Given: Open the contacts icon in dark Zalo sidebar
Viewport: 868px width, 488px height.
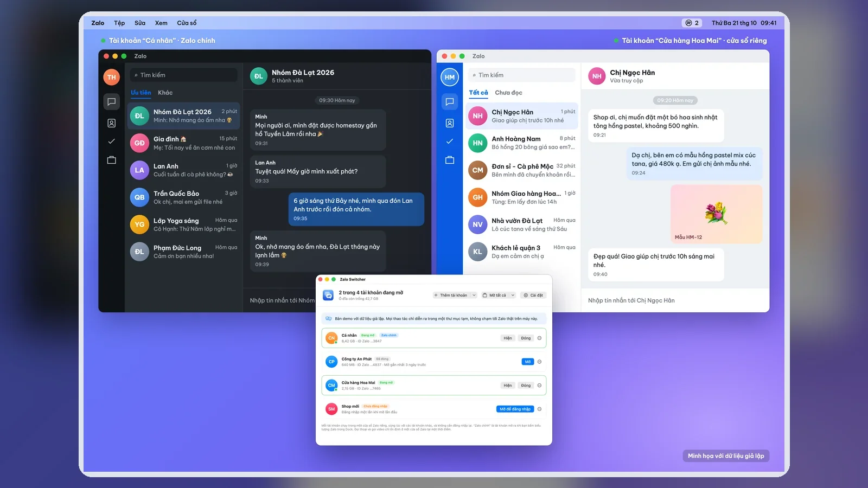Looking at the screenshot, I should pyautogui.click(x=111, y=123).
